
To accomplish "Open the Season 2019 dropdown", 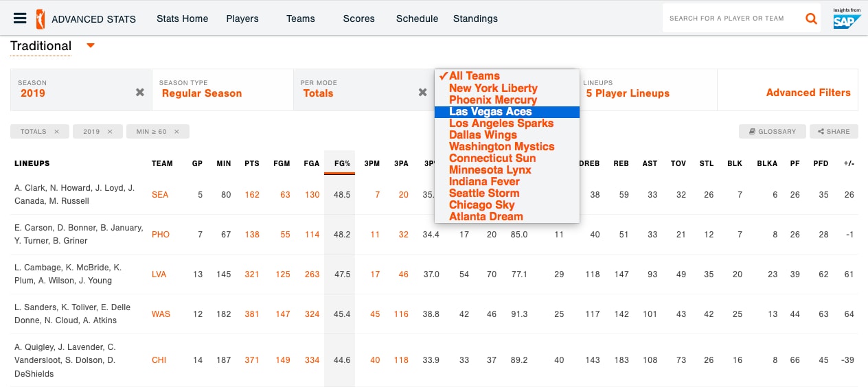I will (x=81, y=89).
